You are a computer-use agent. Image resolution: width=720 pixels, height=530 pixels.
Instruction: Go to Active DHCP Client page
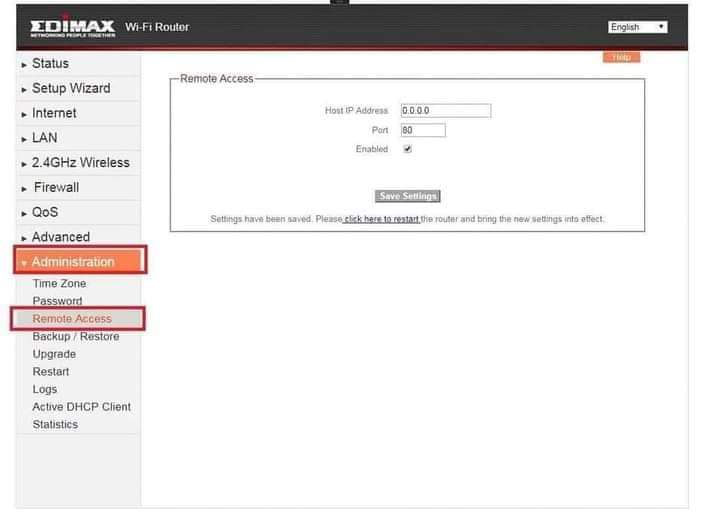click(x=81, y=407)
